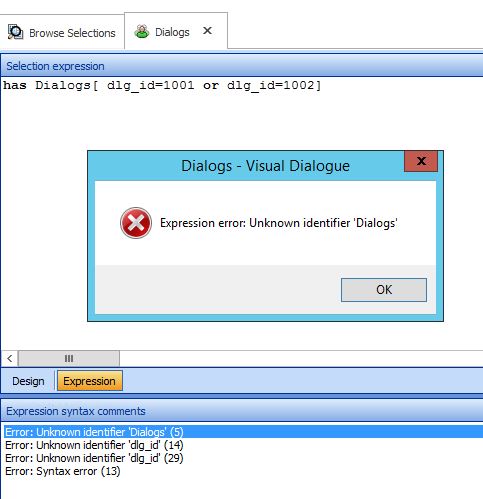Select the Dialogs tab

[x=176, y=31]
